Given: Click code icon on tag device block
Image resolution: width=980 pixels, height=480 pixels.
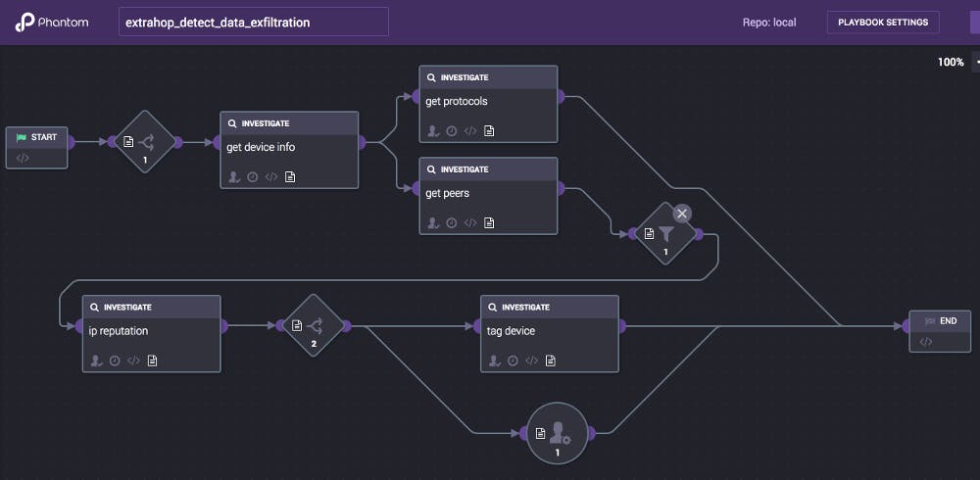Looking at the screenshot, I should (x=531, y=360).
